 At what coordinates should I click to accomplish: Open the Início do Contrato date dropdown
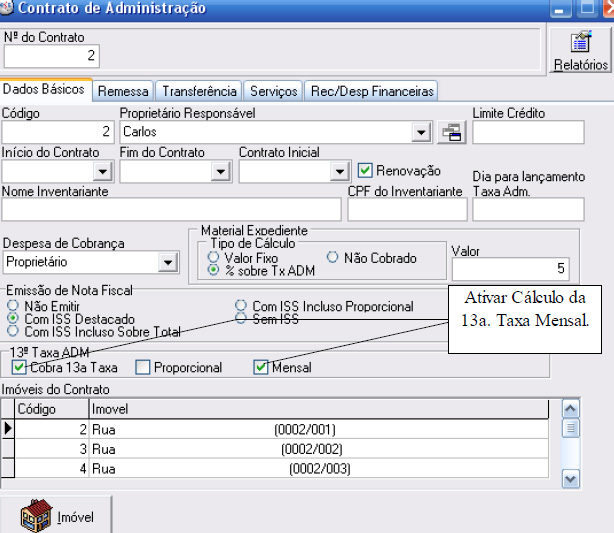point(101,172)
